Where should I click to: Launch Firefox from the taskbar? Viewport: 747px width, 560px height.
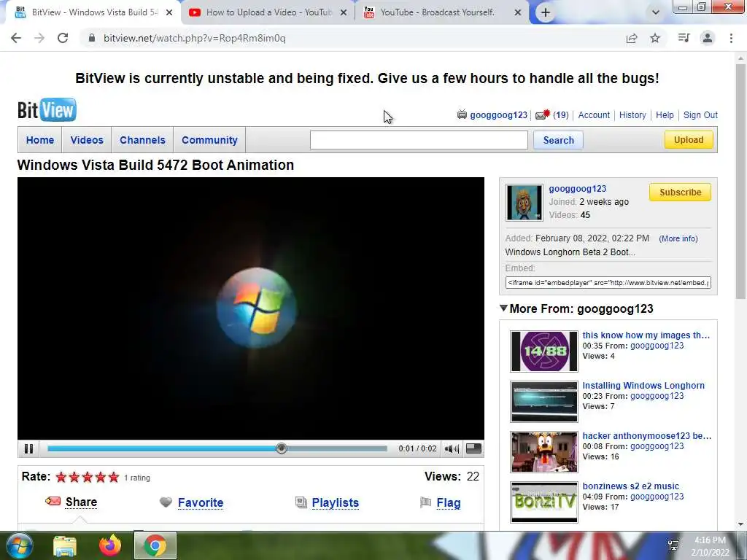point(110,545)
